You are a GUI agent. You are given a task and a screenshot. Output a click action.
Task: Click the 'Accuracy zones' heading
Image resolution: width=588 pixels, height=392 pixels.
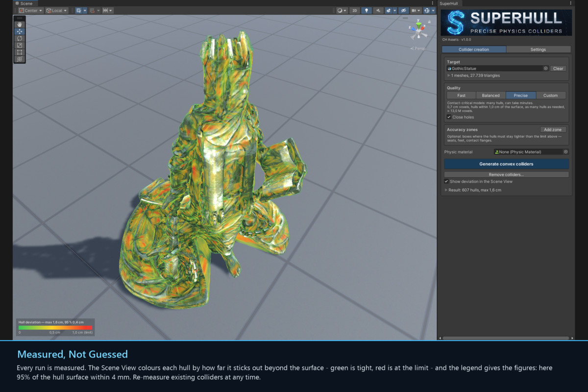click(x=462, y=130)
